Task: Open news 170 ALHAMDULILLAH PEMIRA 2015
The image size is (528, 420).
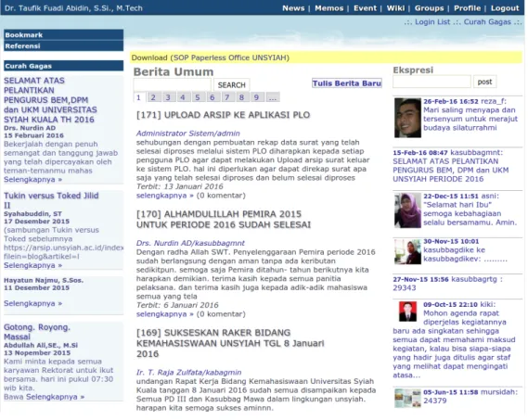Action: 224,220
